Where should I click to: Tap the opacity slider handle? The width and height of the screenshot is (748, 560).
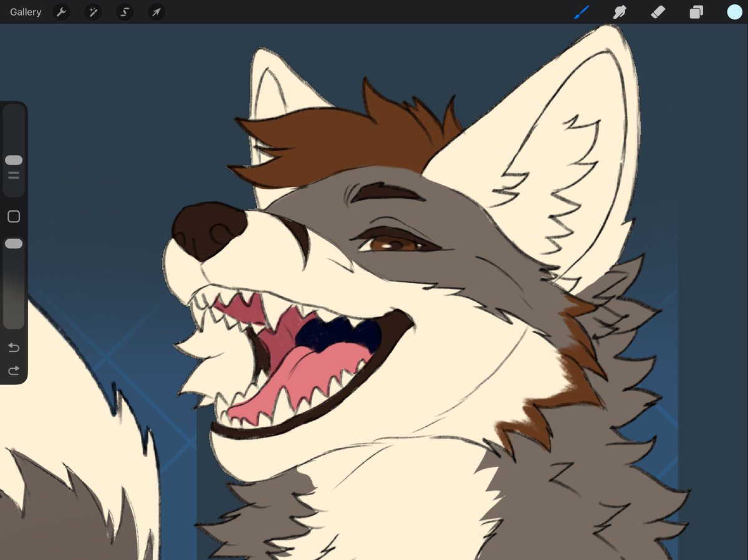pyautogui.click(x=13, y=244)
